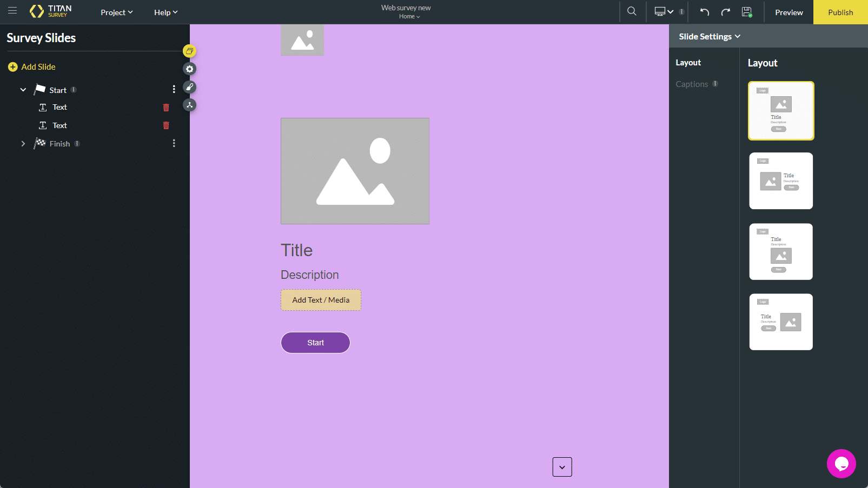This screenshot has width=868, height=488.
Task: Open slide settings via the gear icon
Action: click(190, 69)
